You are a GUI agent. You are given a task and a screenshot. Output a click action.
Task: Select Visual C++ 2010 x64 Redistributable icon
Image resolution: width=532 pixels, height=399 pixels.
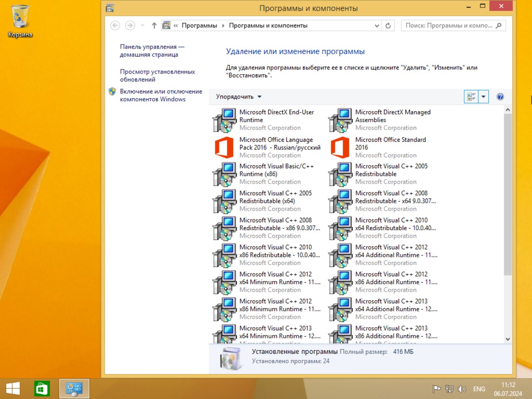click(340, 228)
